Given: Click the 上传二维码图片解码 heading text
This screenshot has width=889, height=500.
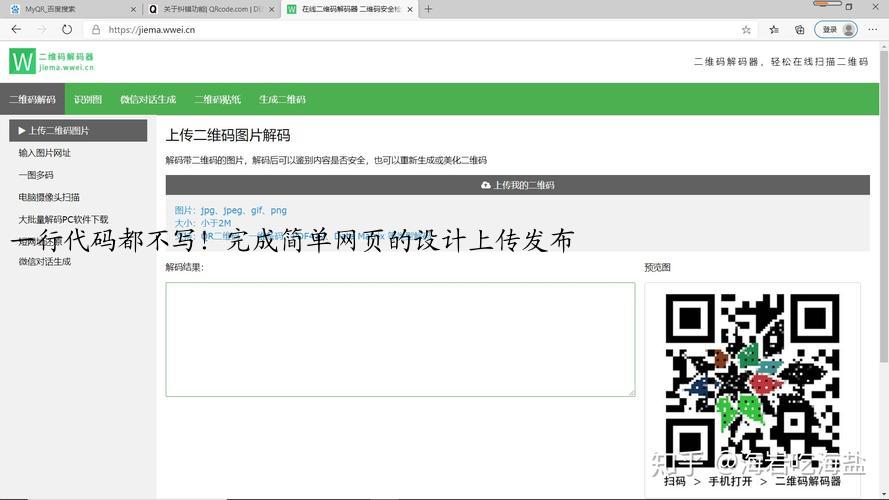Looking at the screenshot, I should [228, 135].
